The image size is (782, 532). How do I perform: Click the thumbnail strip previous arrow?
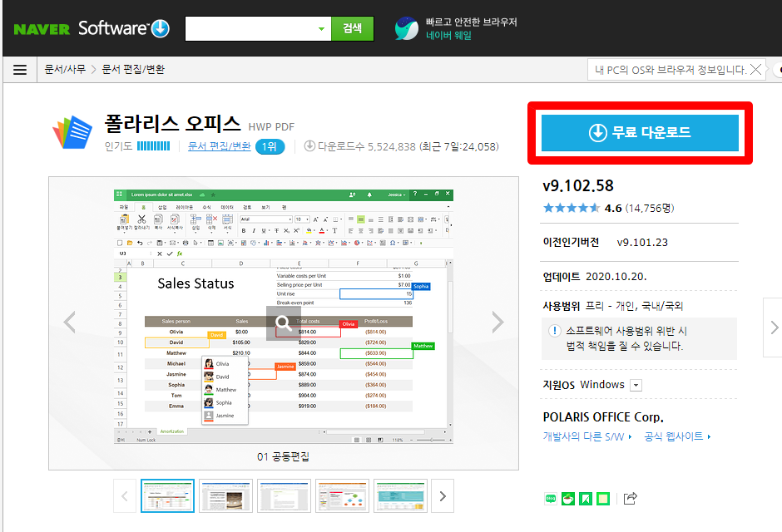125,495
